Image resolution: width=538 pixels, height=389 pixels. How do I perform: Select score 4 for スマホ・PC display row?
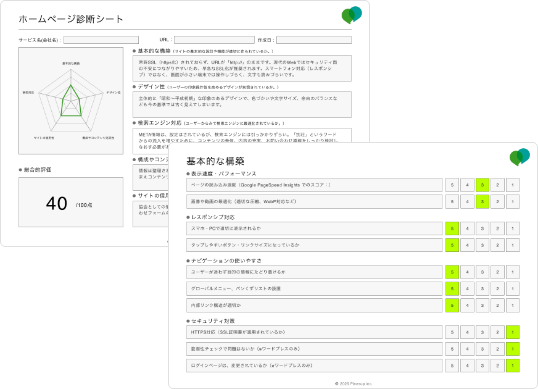click(x=467, y=228)
